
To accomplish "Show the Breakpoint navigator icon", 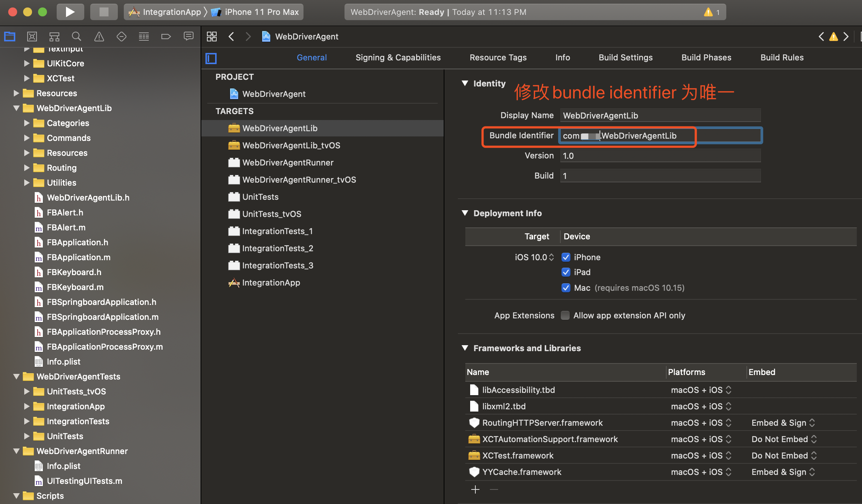I will pyautogui.click(x=166, y=37).
